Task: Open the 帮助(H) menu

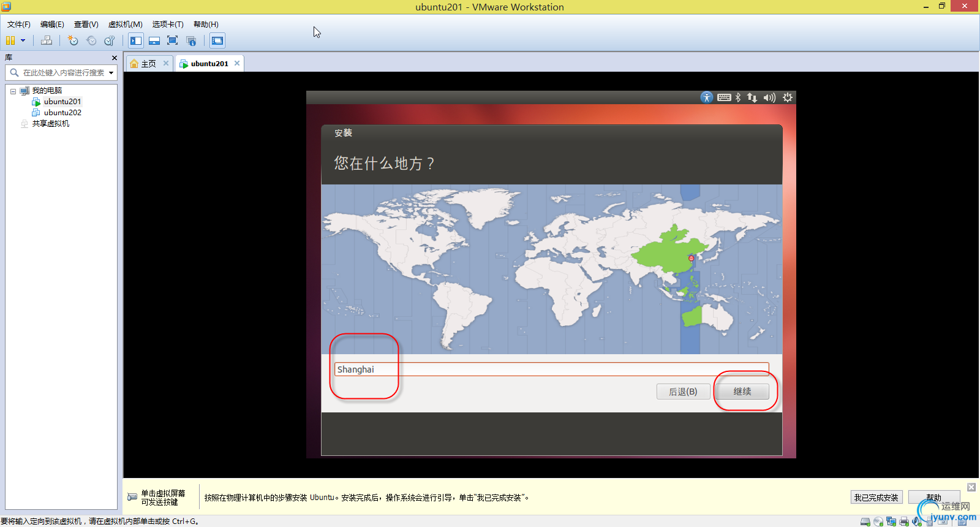Action: pos(206,25)
